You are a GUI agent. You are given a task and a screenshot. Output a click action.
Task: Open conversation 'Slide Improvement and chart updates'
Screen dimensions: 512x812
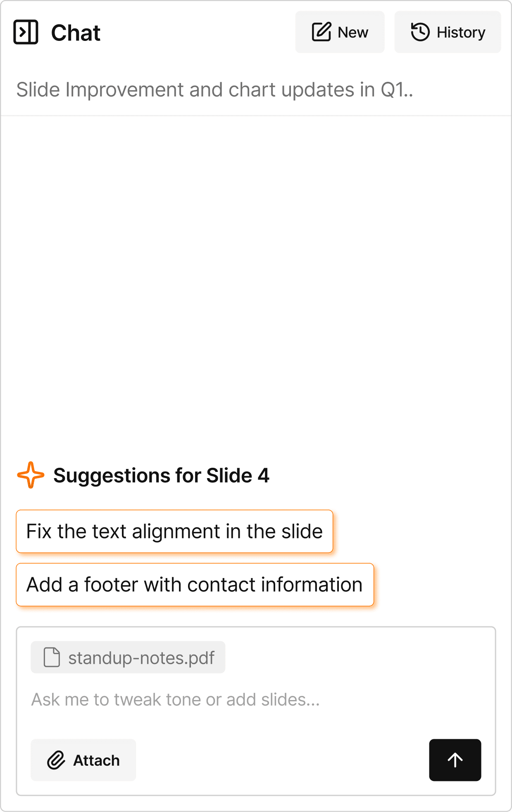[x=215, y=90]
